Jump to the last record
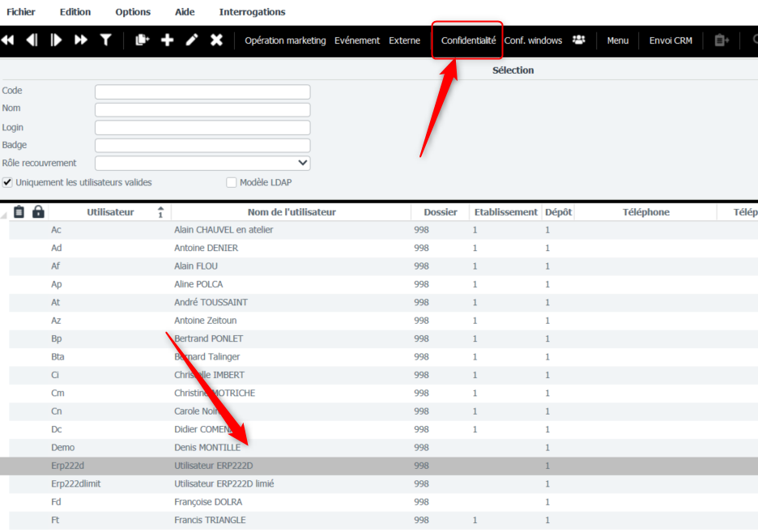 [81, 40]
